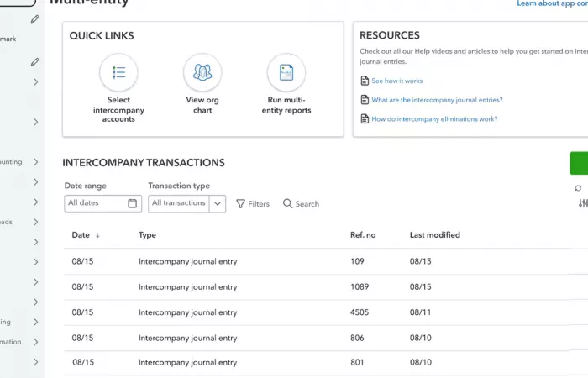Open the View org chart icon

[202, 72]
